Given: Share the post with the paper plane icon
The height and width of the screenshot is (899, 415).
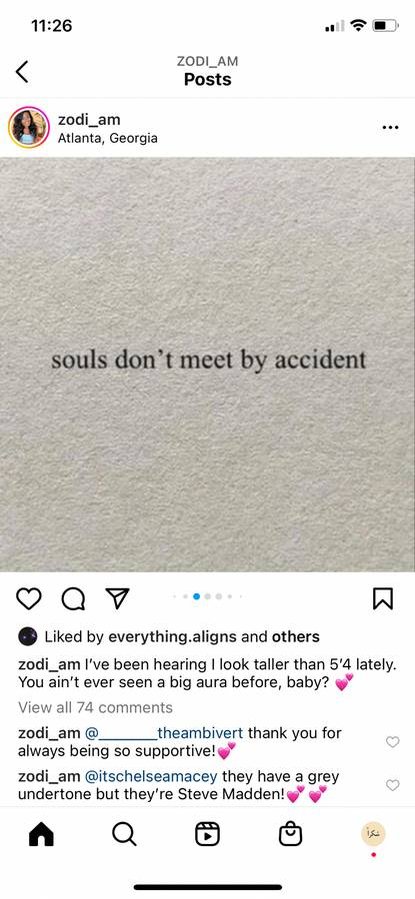Looking at the screenshot, I should 118,598.
